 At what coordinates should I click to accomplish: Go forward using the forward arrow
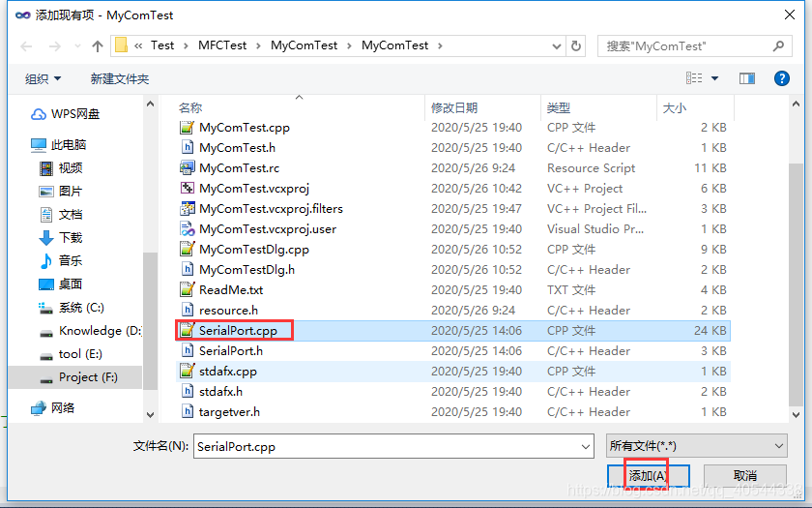[54, 46]
